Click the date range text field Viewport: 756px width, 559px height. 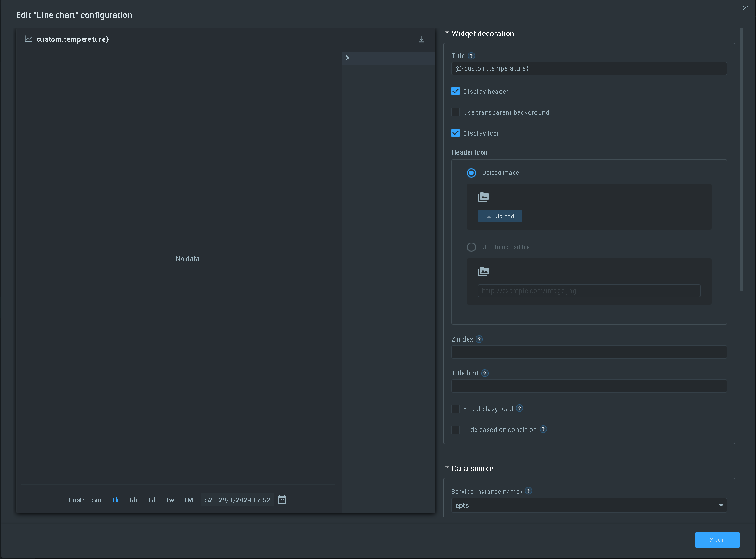237,500
